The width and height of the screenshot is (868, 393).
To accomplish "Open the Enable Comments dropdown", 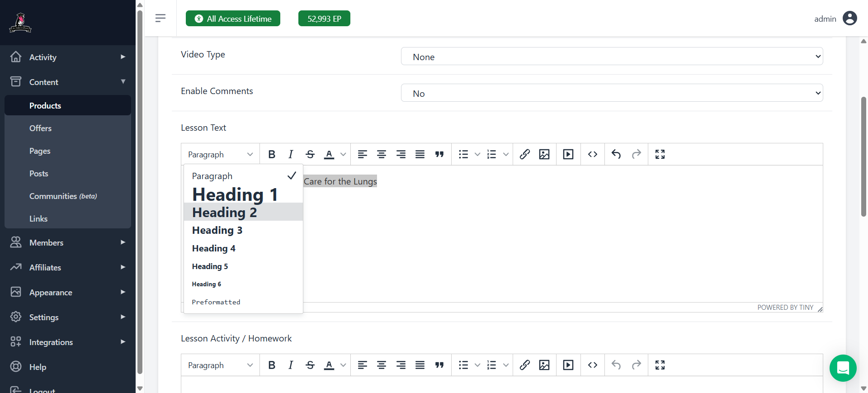I will 612,93.
